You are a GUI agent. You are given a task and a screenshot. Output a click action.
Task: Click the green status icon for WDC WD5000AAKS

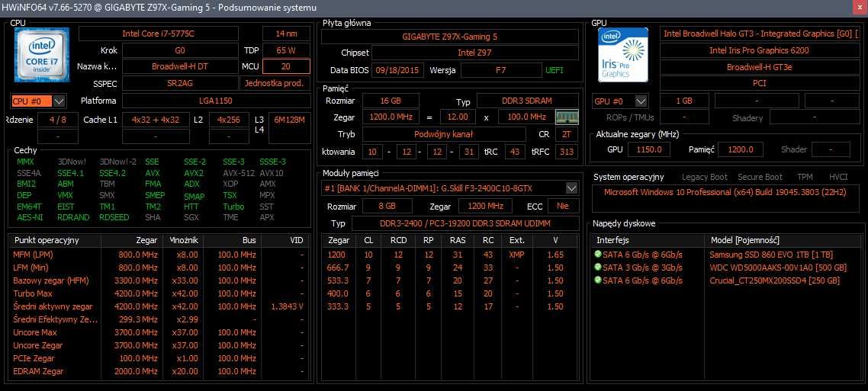pos(598,267)
